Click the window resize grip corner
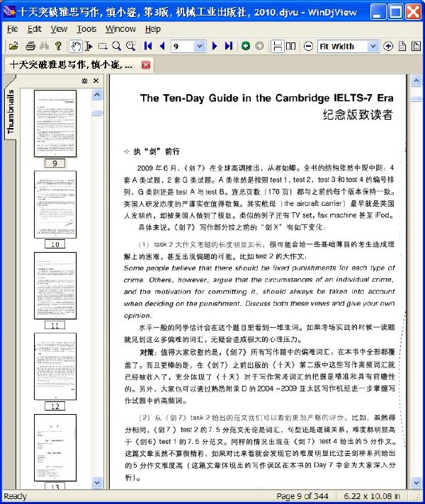Viewport: 425px width, 504px height. tap(418, 497)
